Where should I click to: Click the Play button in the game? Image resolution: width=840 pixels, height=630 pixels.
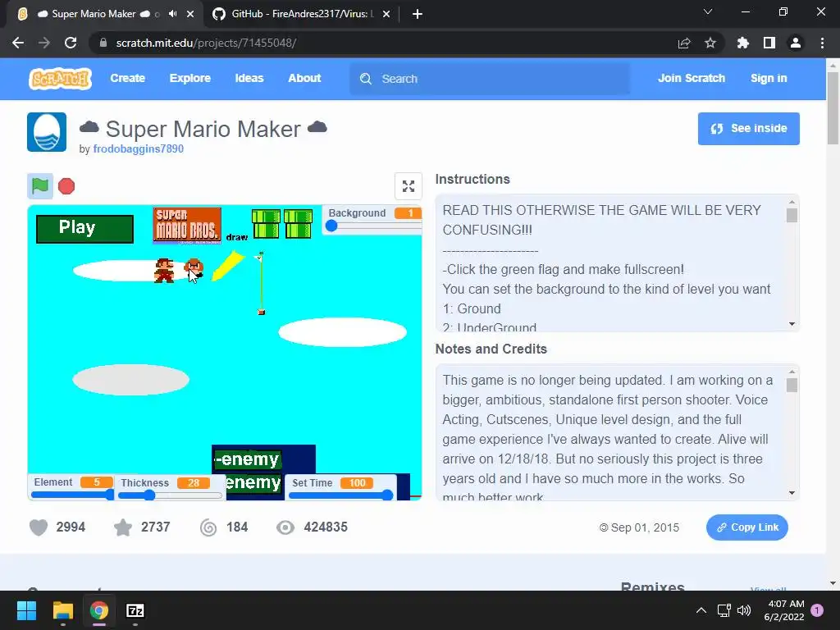(x=84, y=229)
